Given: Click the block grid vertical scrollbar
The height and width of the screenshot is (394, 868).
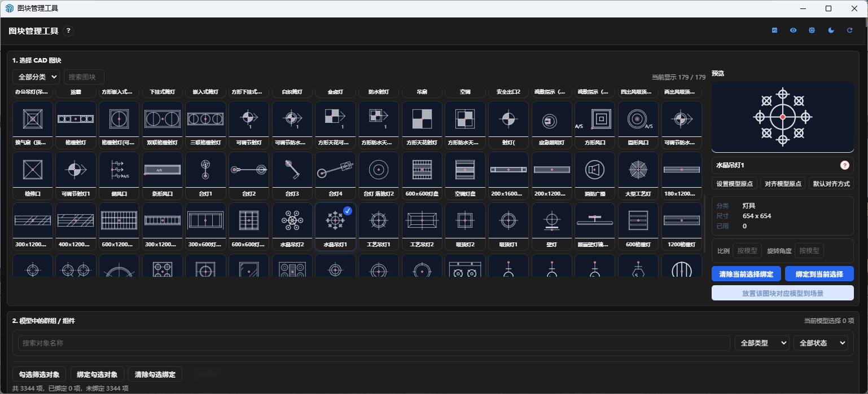Looking at the screenshot, I should [704, 224].
